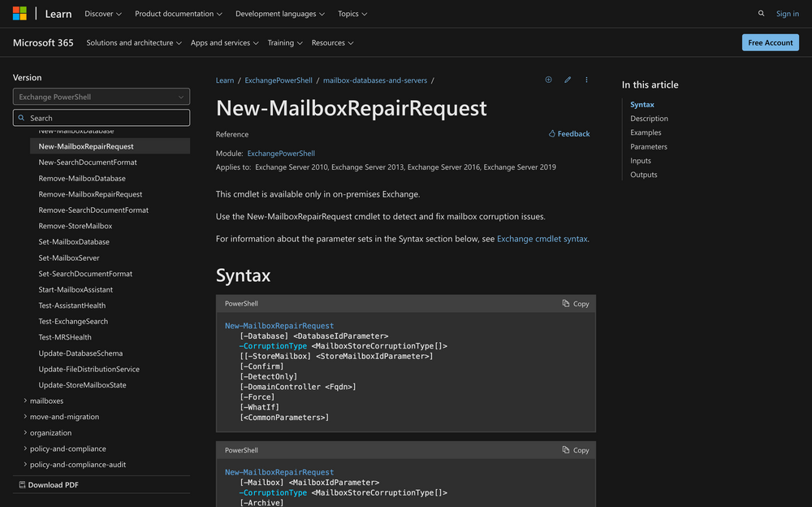
Task: Click the Feedback thumbs-up button
Action: point(569,134)
